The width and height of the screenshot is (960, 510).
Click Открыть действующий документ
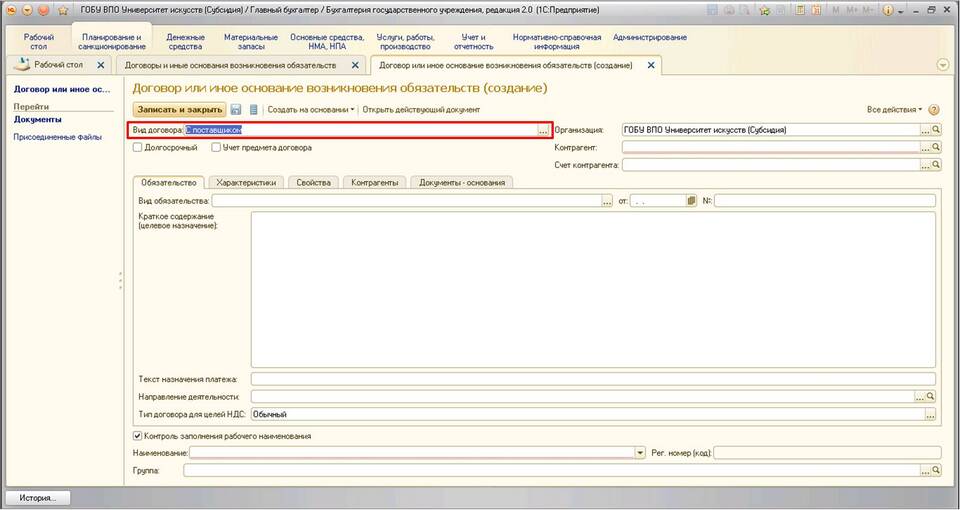tap(421, 110)
